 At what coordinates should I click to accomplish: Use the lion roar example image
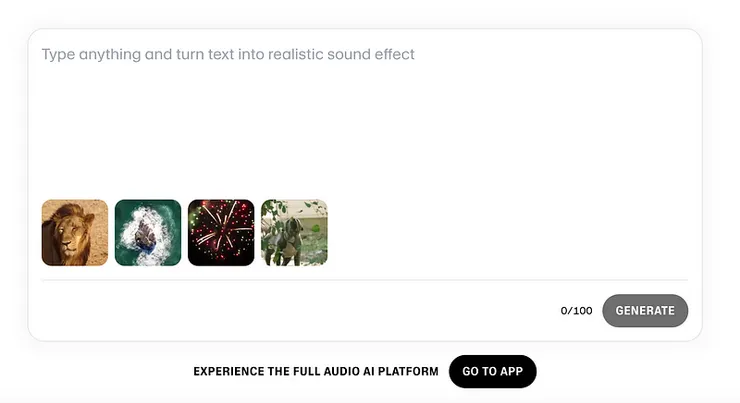pos(75,233)
